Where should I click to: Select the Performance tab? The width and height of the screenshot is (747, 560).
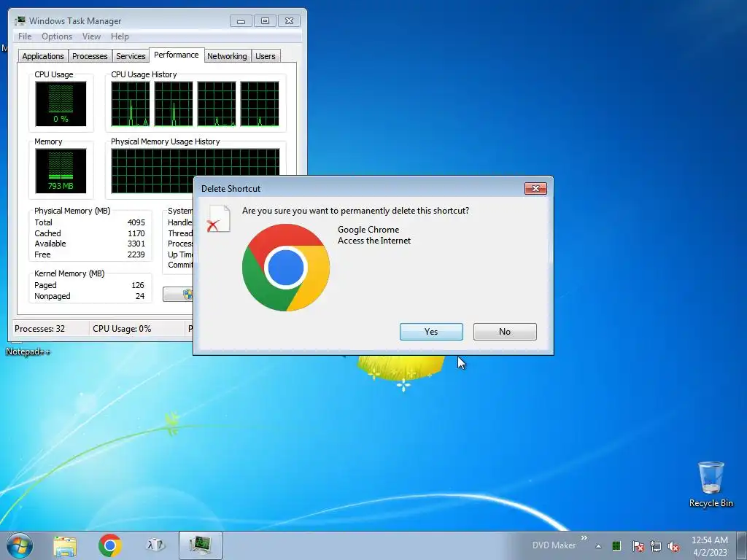click(177, 55)
